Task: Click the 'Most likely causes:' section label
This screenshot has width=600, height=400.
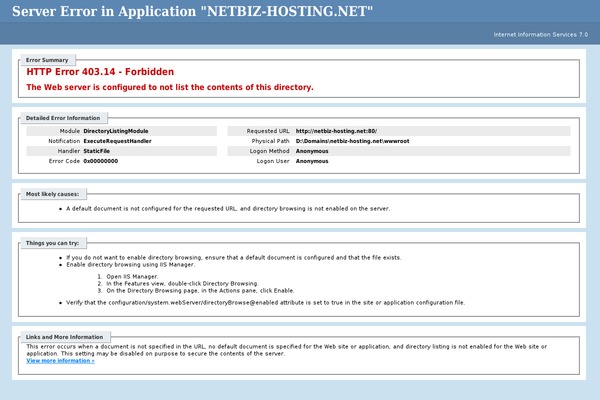Action: (52, 194)
